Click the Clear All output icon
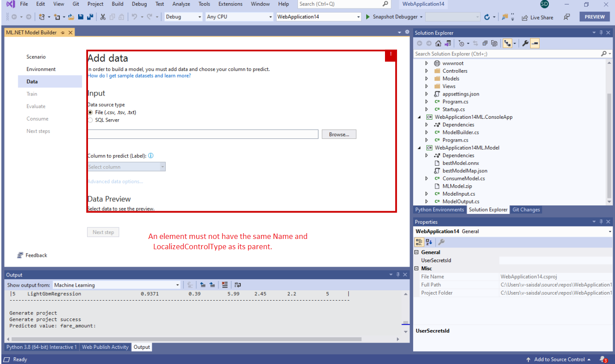615x364 pixels. pos(225,285)
